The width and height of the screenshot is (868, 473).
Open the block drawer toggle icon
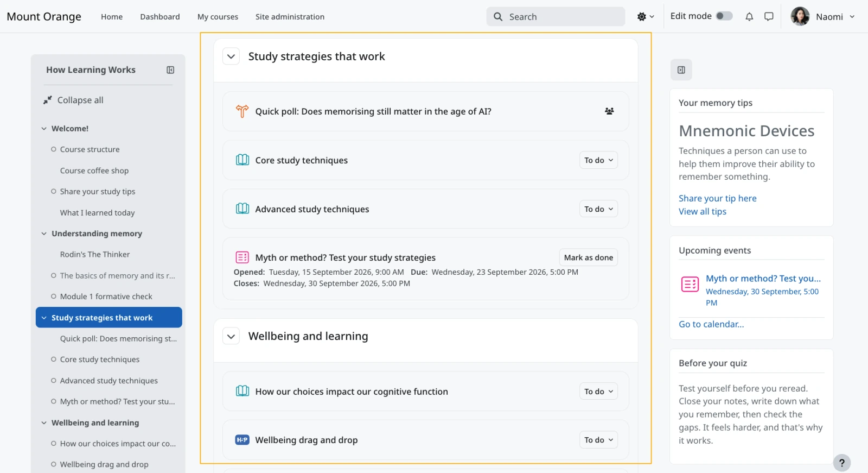681,70
